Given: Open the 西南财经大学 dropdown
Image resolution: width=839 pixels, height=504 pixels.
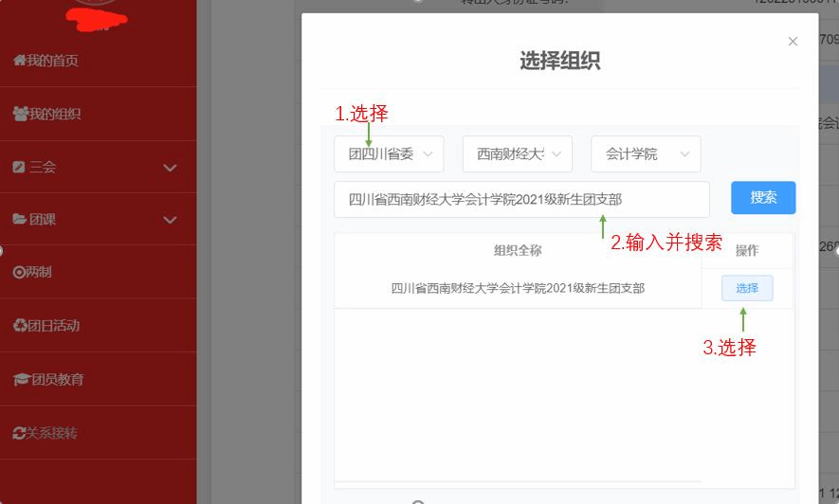Looking at the screenshot, I should [518, 153].
